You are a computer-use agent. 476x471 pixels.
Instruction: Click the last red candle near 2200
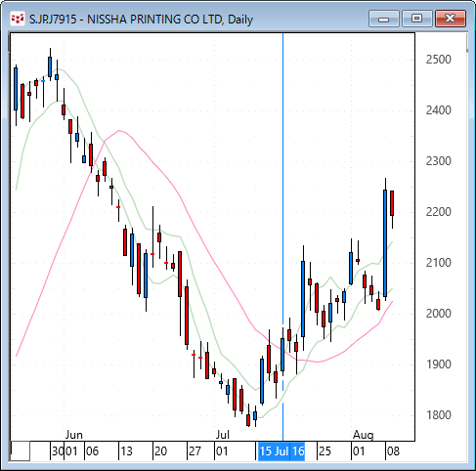coord(392,203)
